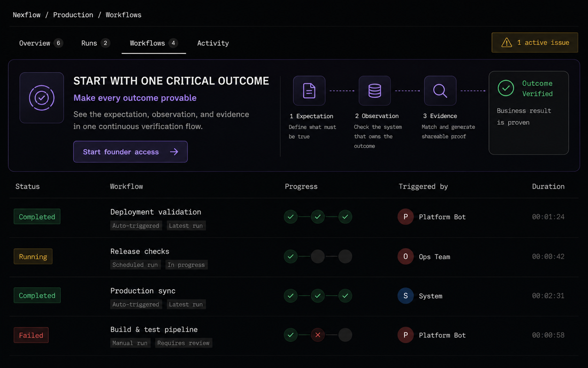Screen dimensions: 588x368
Task: Click the 00:01:24 duration value
Action: tap(548, 217)
